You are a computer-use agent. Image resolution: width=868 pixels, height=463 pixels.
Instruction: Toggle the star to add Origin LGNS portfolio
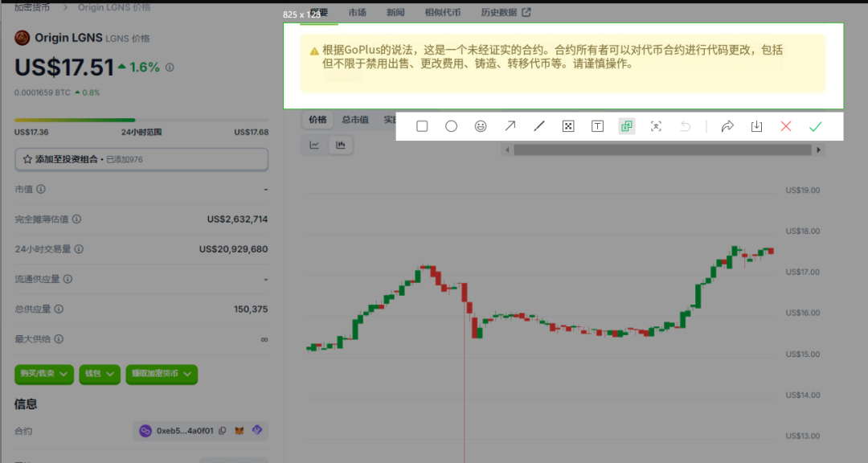27,159
